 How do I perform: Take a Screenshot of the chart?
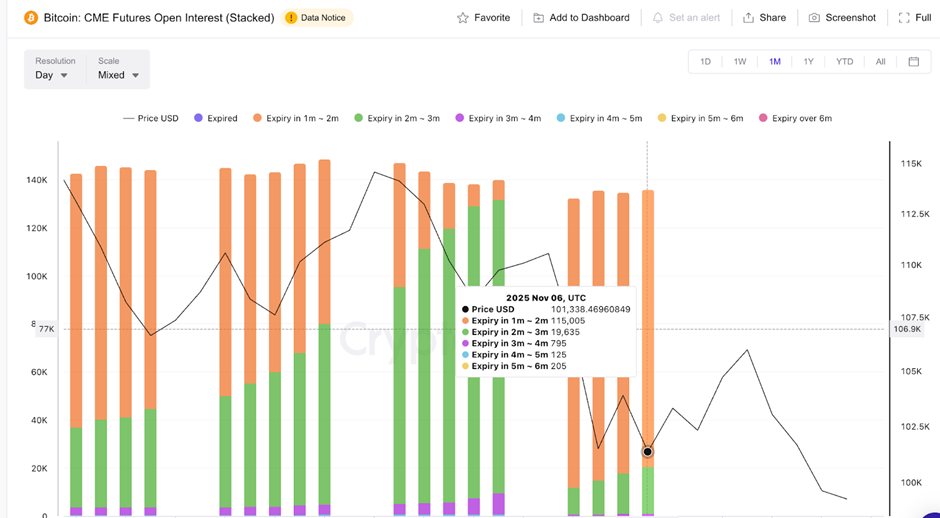point(842,18)
